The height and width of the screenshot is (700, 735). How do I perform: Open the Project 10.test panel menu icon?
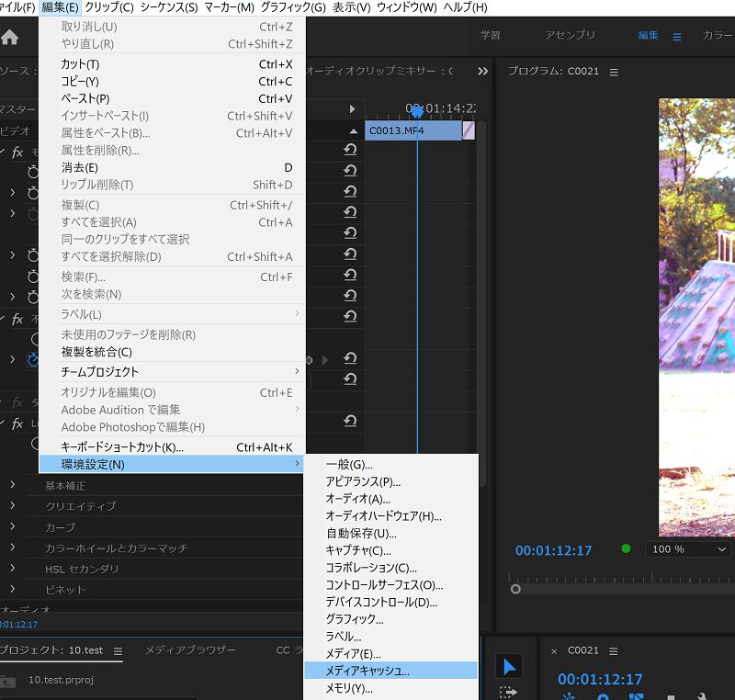(x=118, y=650)
